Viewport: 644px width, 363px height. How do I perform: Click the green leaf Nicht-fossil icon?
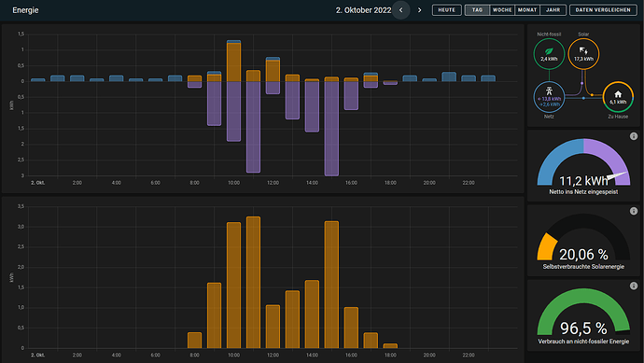click(x=549, y=51)
